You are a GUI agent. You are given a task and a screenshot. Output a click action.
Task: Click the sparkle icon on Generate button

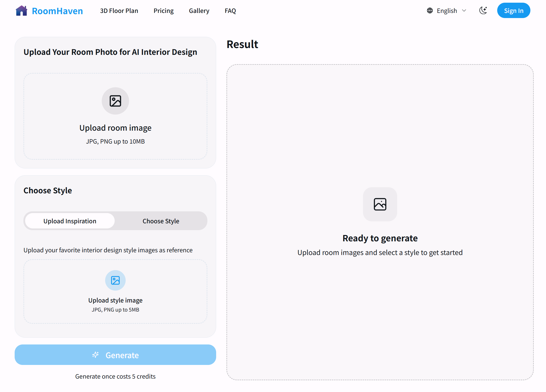point(95,355)
